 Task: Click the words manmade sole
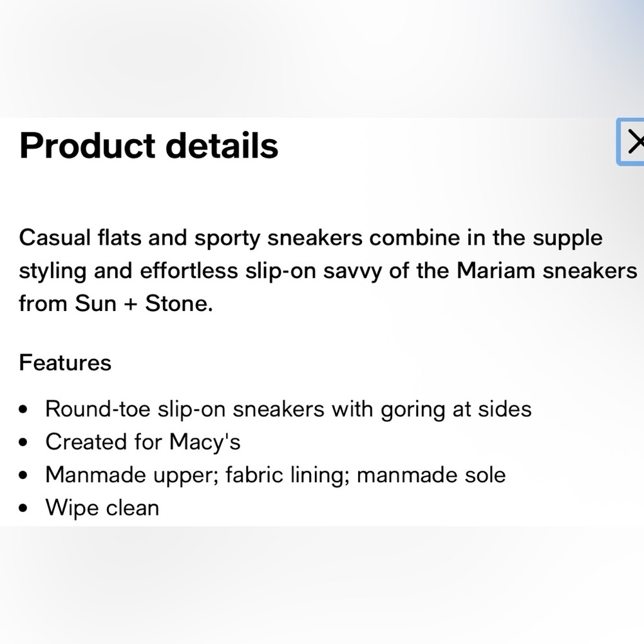(431, 475)
